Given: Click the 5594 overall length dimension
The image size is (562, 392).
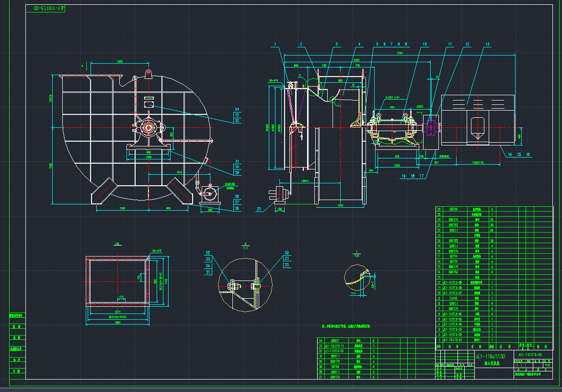Looking at the screenshot, I should click(x=399, y=54).
